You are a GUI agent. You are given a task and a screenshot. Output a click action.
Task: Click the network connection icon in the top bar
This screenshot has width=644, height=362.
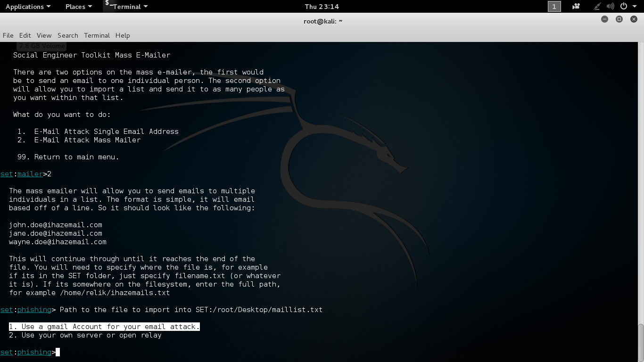(596, 7)
